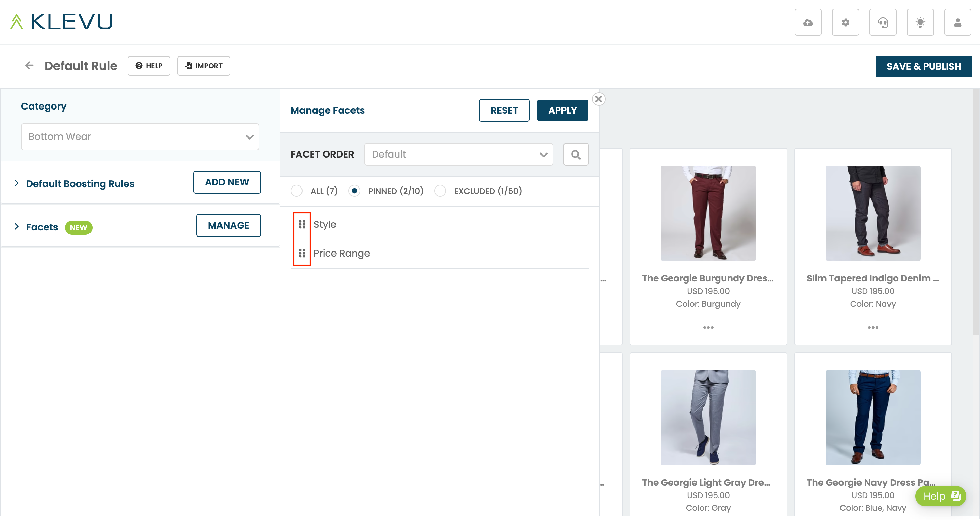Open the cloud sync icon

[808, 22]
